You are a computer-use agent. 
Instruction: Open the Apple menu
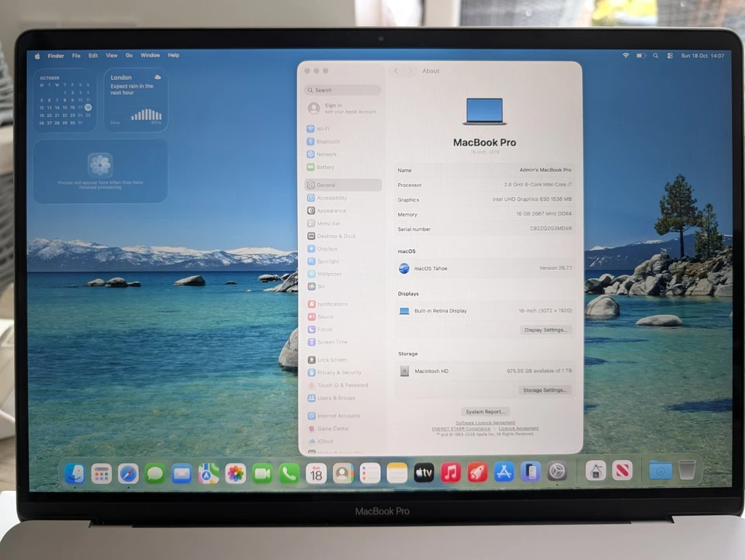[x=37, y=56]
